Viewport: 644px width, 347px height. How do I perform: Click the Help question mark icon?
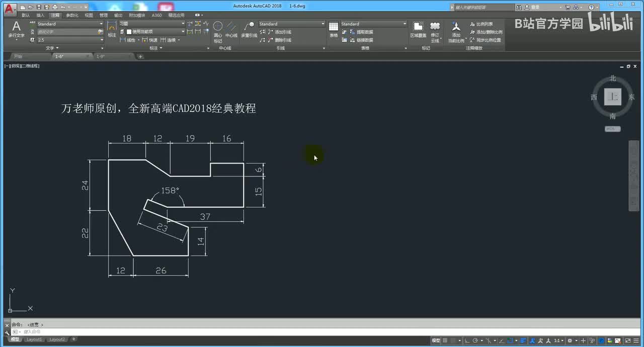pos(591,8)
